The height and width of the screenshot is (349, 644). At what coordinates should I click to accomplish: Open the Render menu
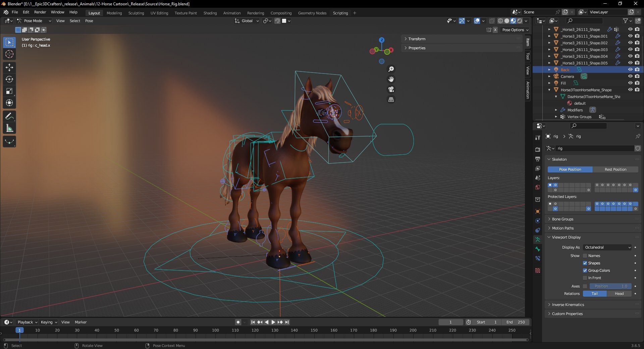pos(40,12)
